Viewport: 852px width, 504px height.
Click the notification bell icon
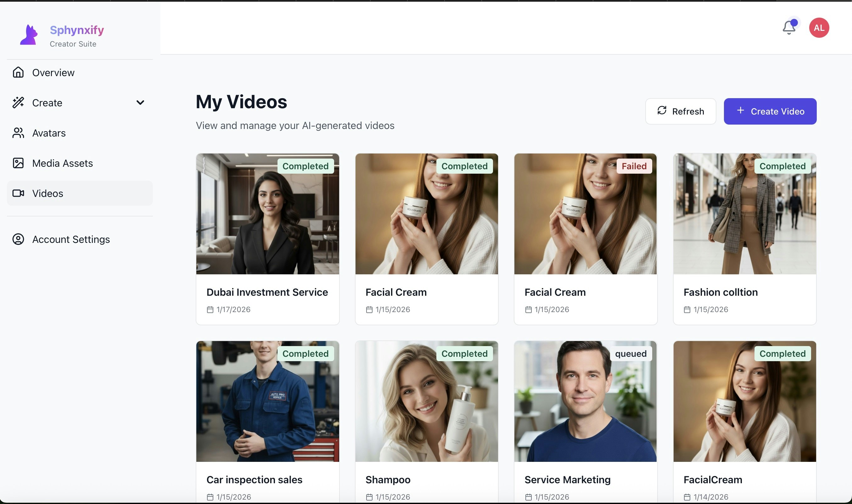click(x=789, y=27)
